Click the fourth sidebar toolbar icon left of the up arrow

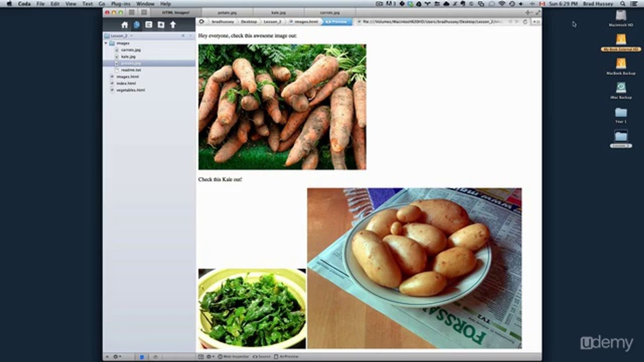click(161, 25)
